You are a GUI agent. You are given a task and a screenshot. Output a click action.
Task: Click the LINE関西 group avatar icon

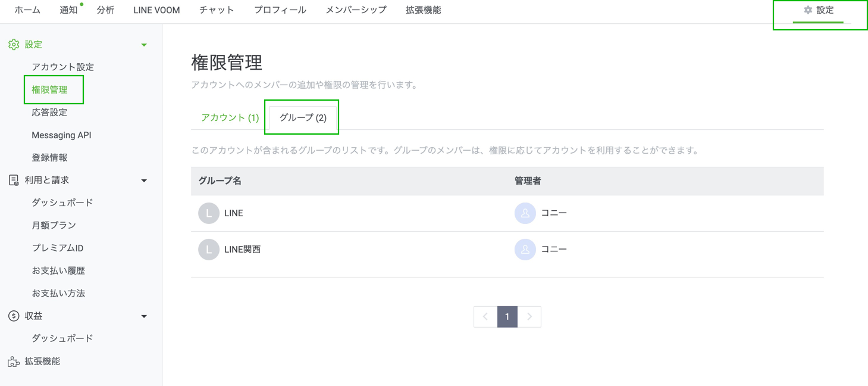[x=209, y=250]
